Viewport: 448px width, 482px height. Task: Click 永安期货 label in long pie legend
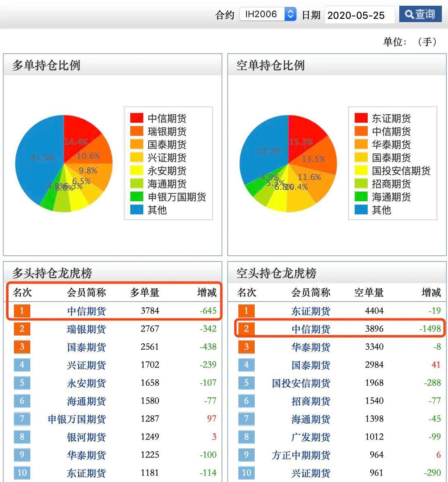[167, 171]
